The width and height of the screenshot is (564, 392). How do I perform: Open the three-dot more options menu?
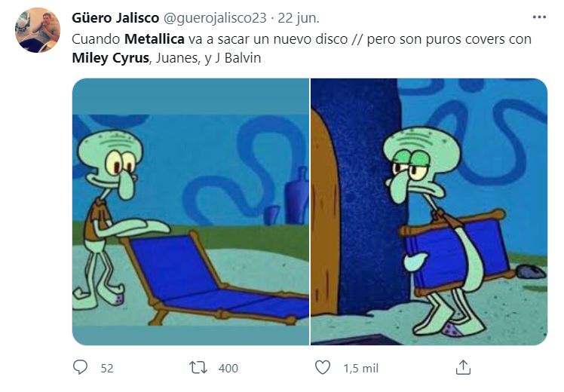coord(539,17)
